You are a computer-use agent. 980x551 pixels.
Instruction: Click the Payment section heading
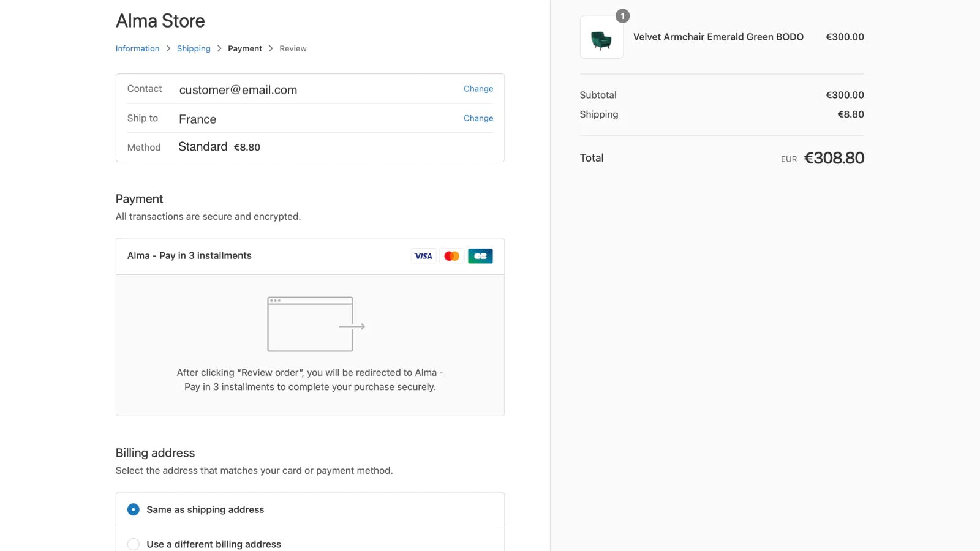[x=139, y=199]
